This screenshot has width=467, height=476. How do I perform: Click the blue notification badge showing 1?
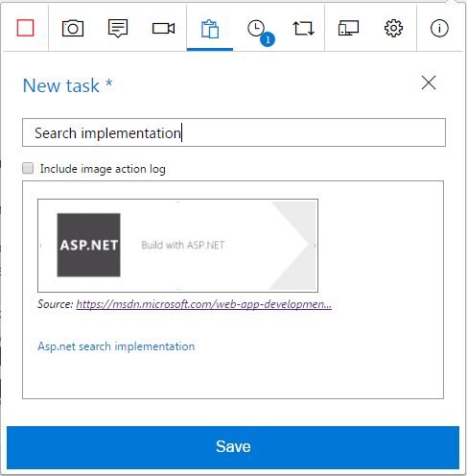pyautogui.click(x=268, y=39)
